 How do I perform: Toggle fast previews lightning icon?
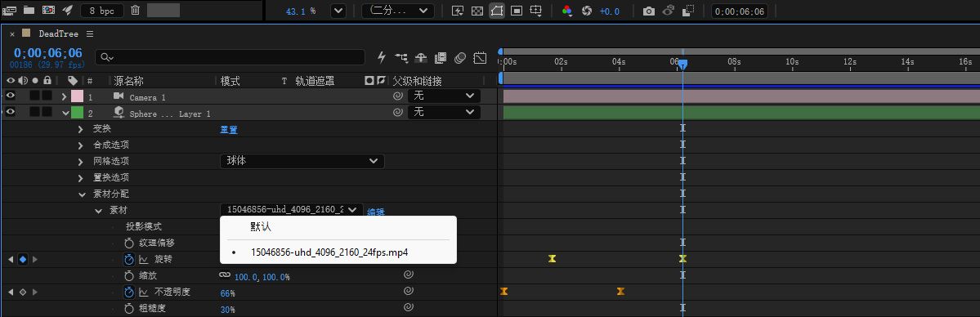pos(458,11)
